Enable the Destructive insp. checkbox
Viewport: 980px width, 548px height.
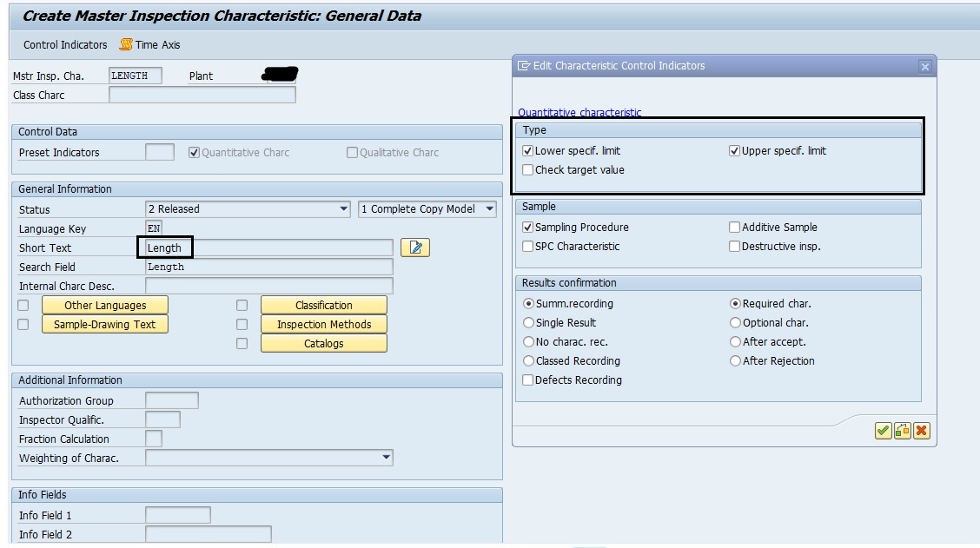point(734,246)
